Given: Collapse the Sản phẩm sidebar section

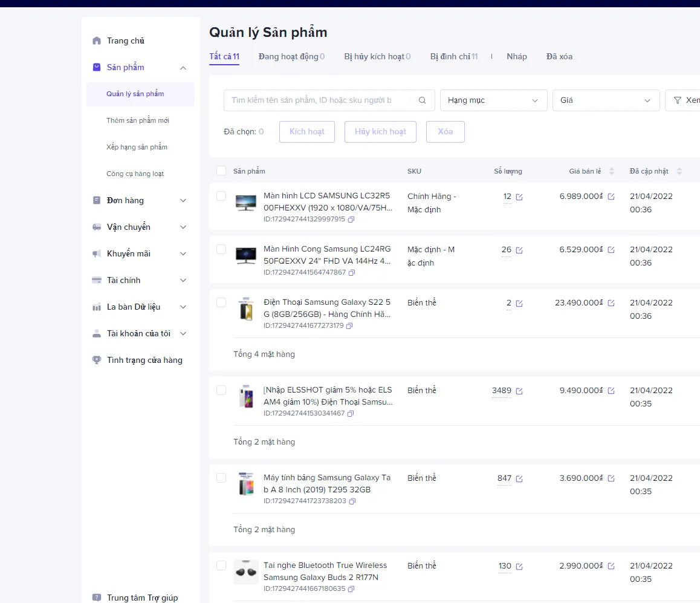Looking at the screenshot, I should pos(183,68).
